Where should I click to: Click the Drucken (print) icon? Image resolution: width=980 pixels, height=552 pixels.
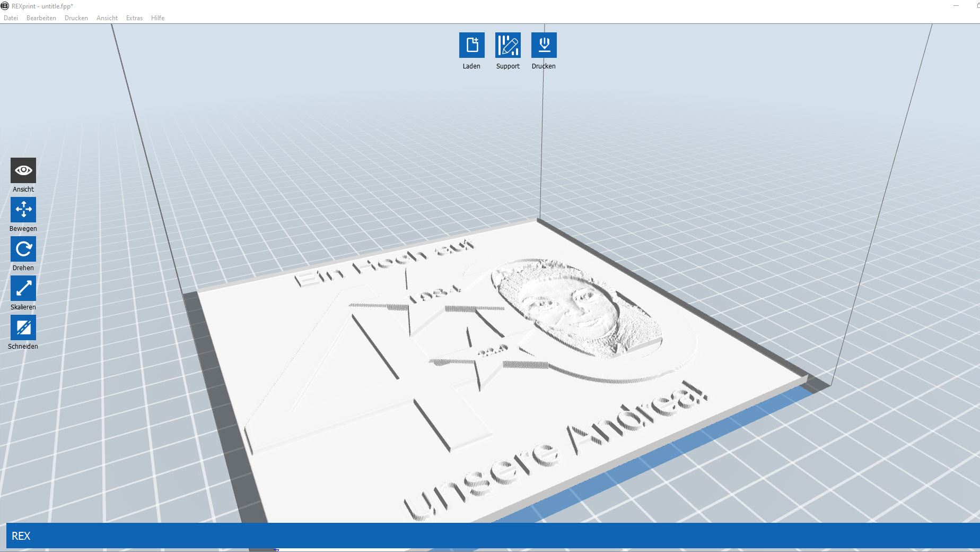tap(544, 45)
